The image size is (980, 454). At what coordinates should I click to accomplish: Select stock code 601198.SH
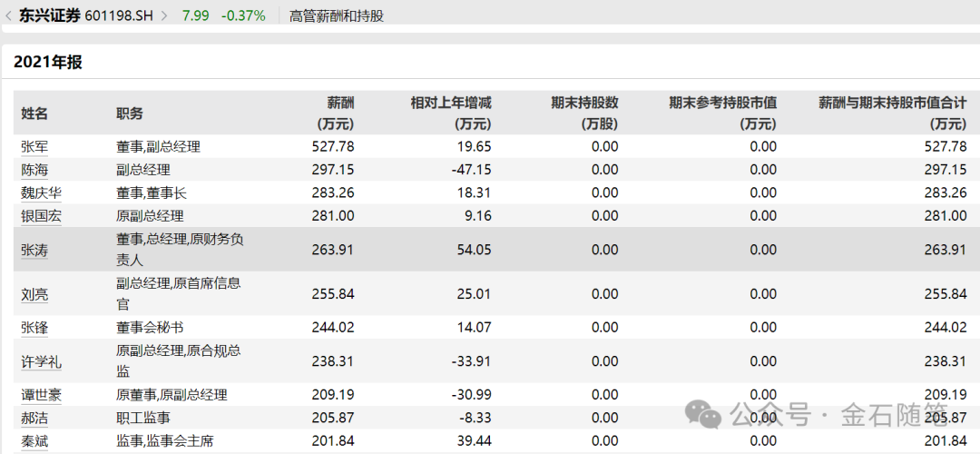tap(119, 15)
